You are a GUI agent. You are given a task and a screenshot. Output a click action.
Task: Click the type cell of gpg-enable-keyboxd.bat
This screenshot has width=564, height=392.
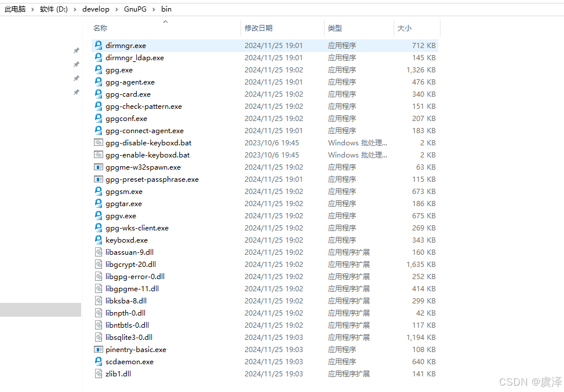[x=358, y=155]
